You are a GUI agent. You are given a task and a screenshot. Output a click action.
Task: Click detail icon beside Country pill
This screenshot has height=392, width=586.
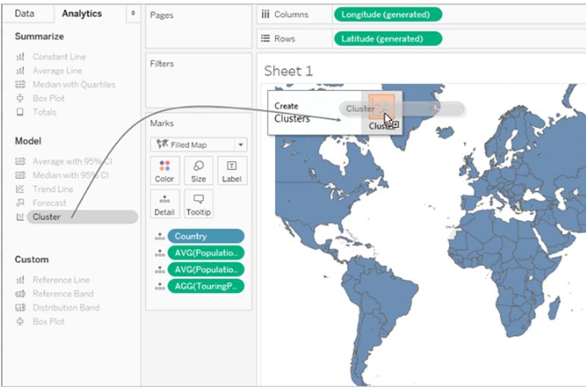[159, 237]
